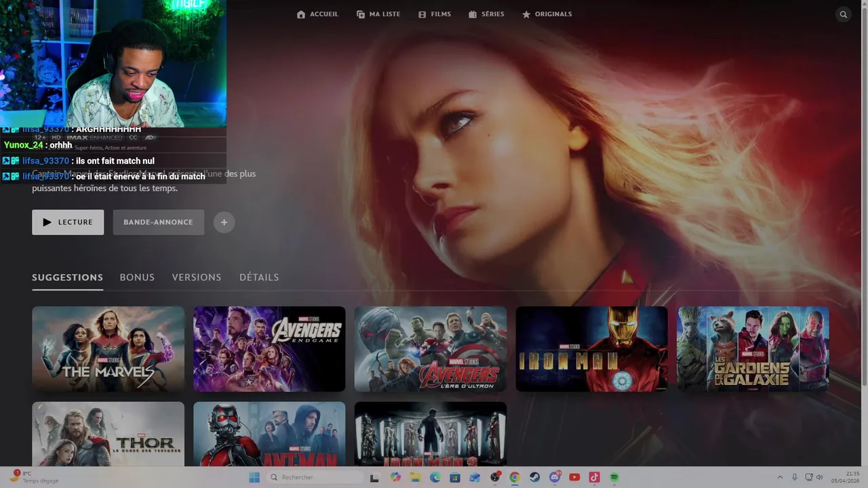The height and width of the screenshot is (488, 868).
Task: Open Les Gardiens de la Galaxie thumbnail
Action: point(753,349)
